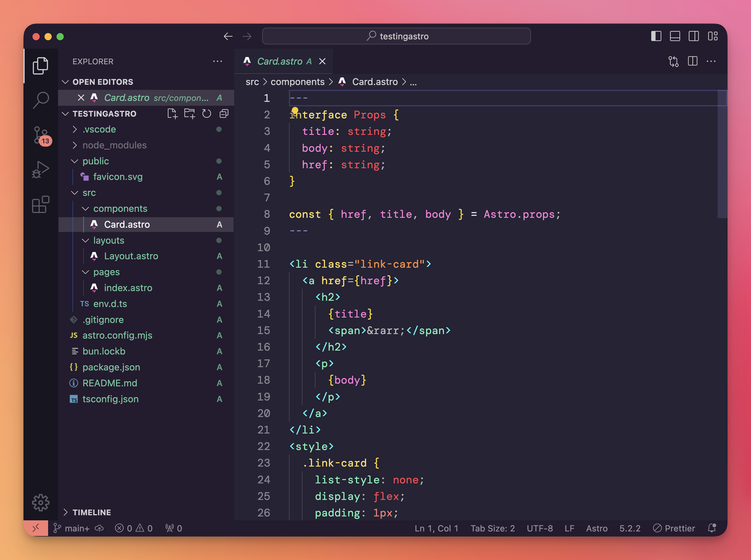Select the Card.astro editor tab
Image resolution: width=751 pixels, height=560 pixels.
[x=280, y=61]
